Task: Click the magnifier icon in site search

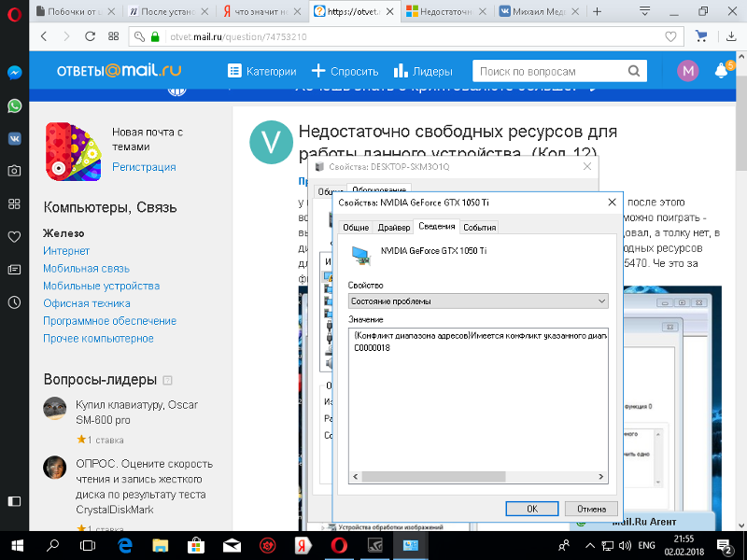Action: click(634, 72)
